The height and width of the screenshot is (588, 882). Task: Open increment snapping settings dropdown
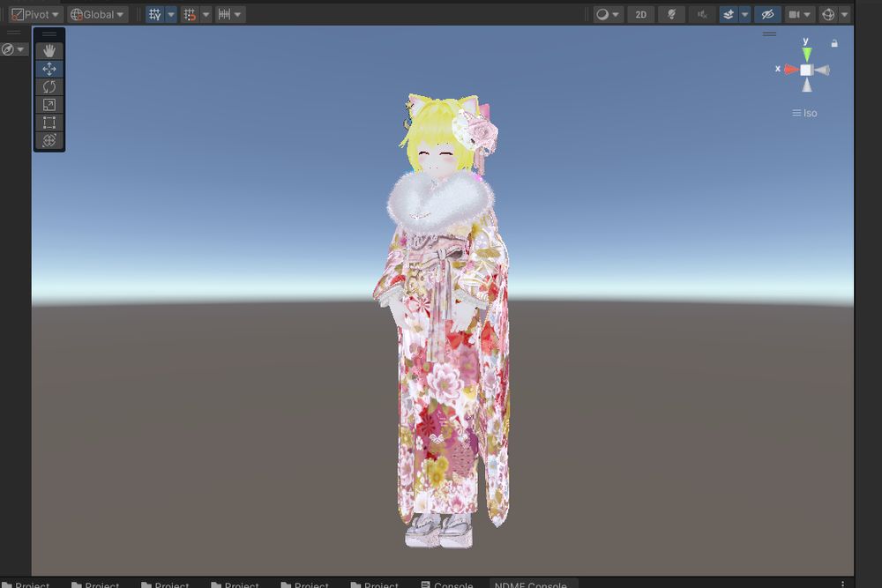coord(230,15)
